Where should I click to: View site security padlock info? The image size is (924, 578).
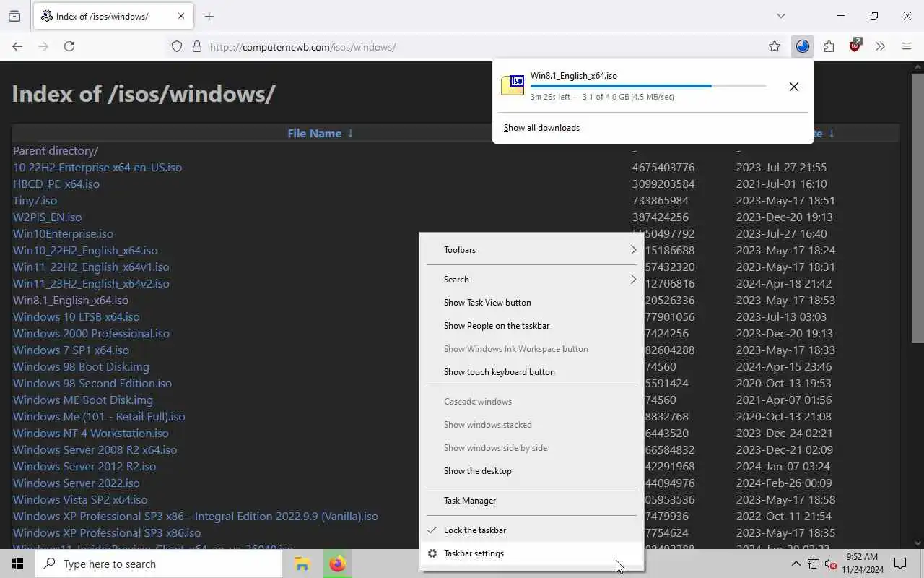[x=196, y=47]
